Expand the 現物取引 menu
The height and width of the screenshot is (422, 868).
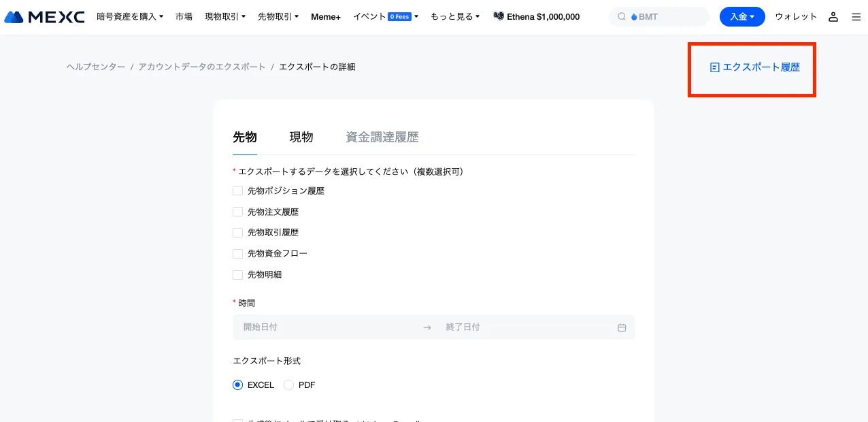pos(224,17)
